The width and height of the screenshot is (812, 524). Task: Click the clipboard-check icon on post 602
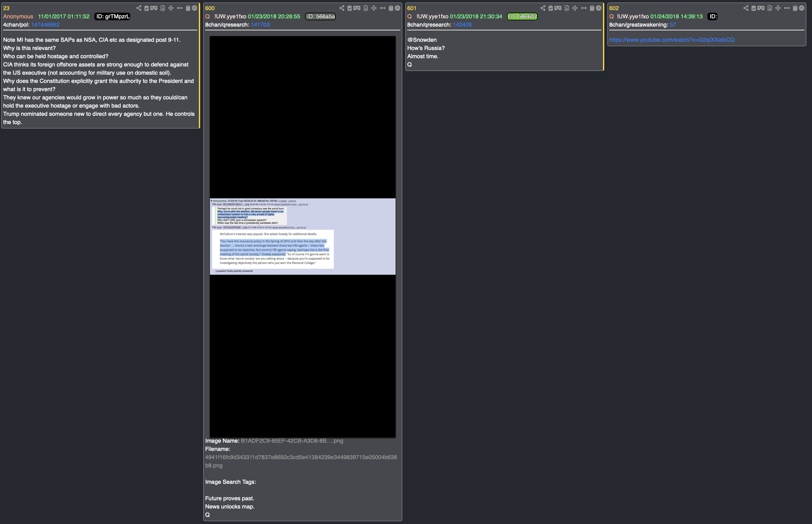click(x=753, y=8)
